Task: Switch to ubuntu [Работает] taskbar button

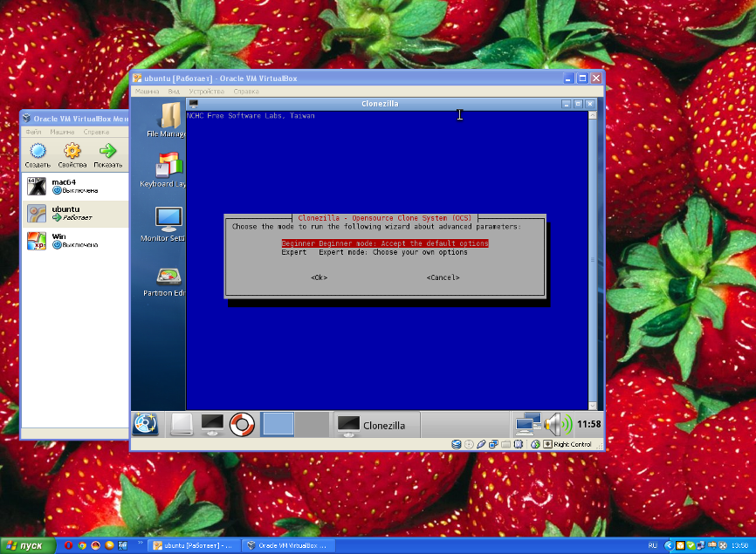Action: (x=194, y=546)
